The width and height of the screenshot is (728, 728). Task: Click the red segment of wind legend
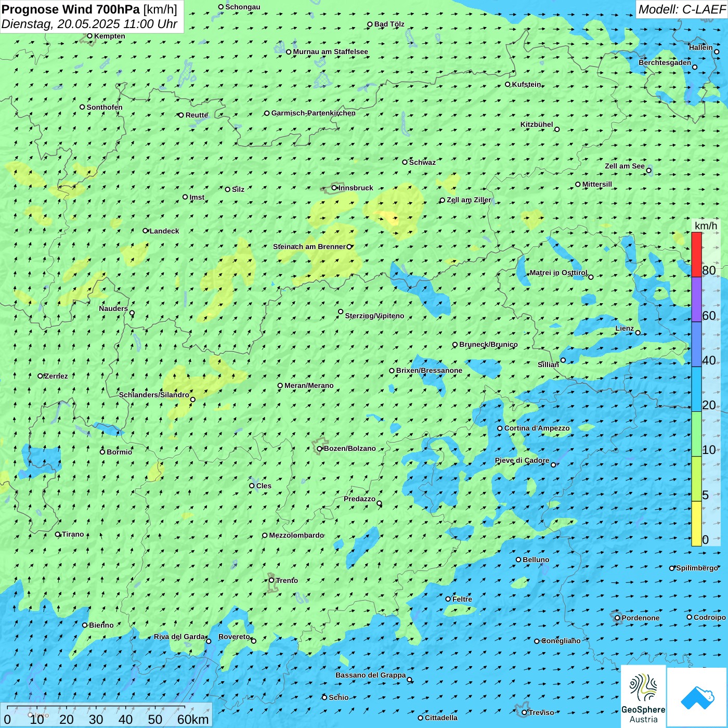click(x=696, y=254)
